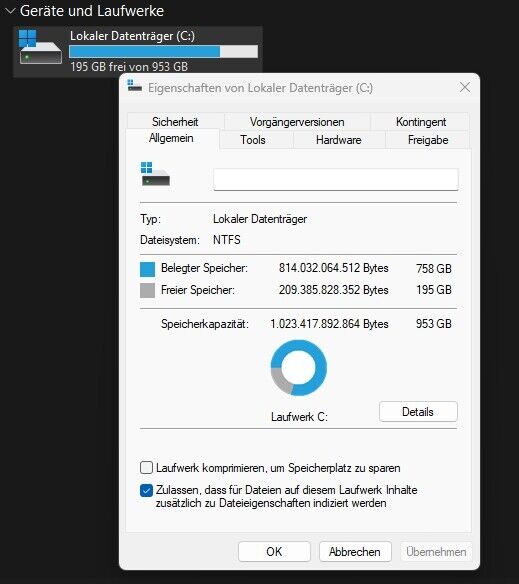Click the blue Belegter Speicher swatch
519x584 pixels.
[x=148, y=269]
